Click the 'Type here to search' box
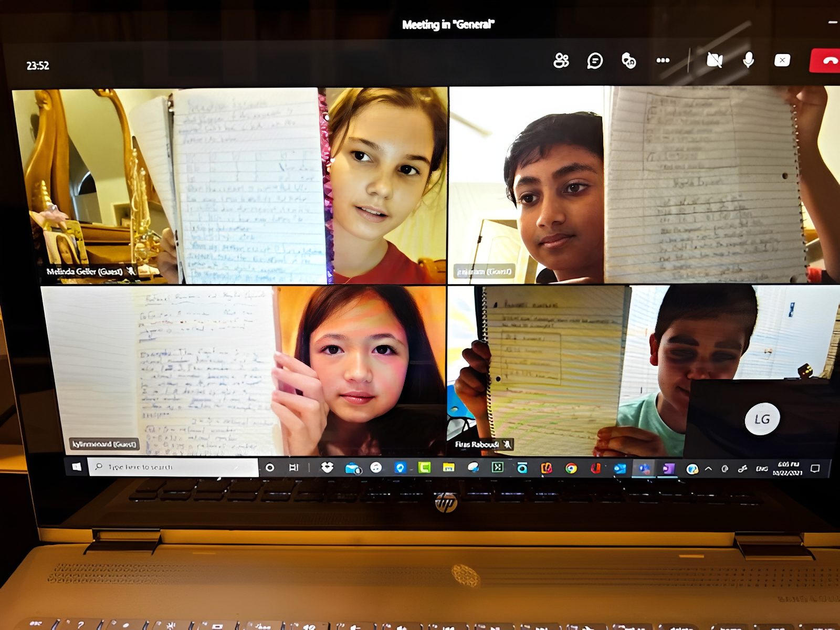Viewport: 840px width, 630px height. pyautogui.click(x=173, y=467)
